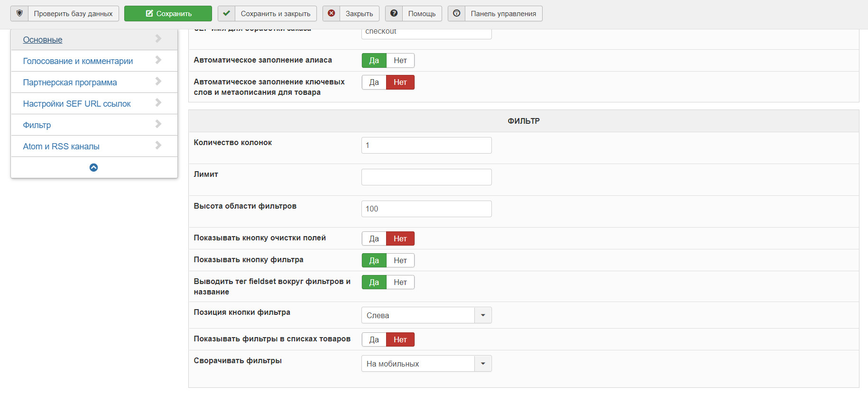
Task: Click the Лимит input field
Action: [x=426, y=177]
